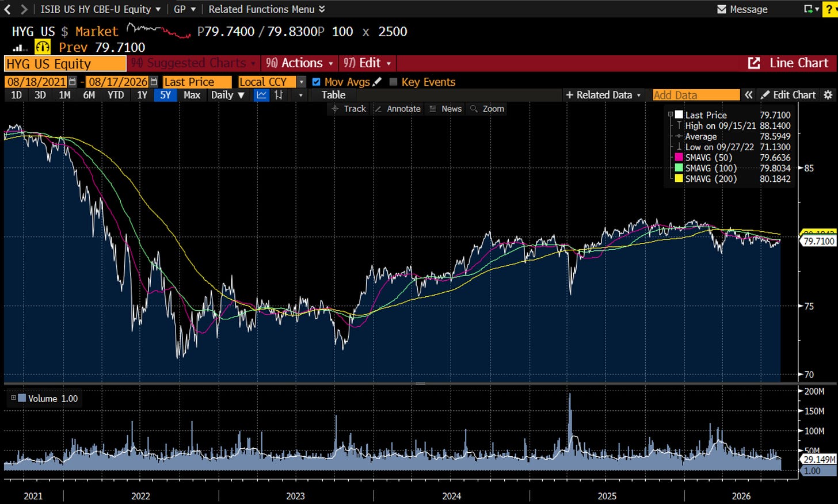Click the Add Data input field
Image resolution: width=838 pixels, height=504 pixels.
[696, 95]
